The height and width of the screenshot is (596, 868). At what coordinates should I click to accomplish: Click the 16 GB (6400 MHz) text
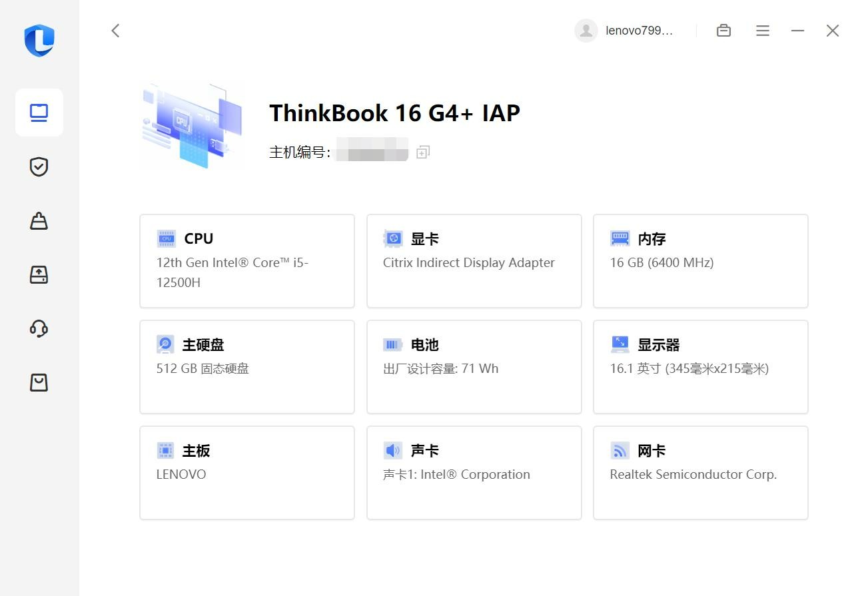point(661,262)
